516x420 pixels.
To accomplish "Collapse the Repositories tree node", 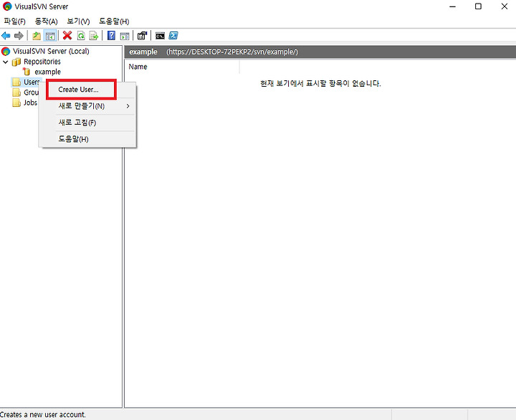I will click(x=5, y=62).
